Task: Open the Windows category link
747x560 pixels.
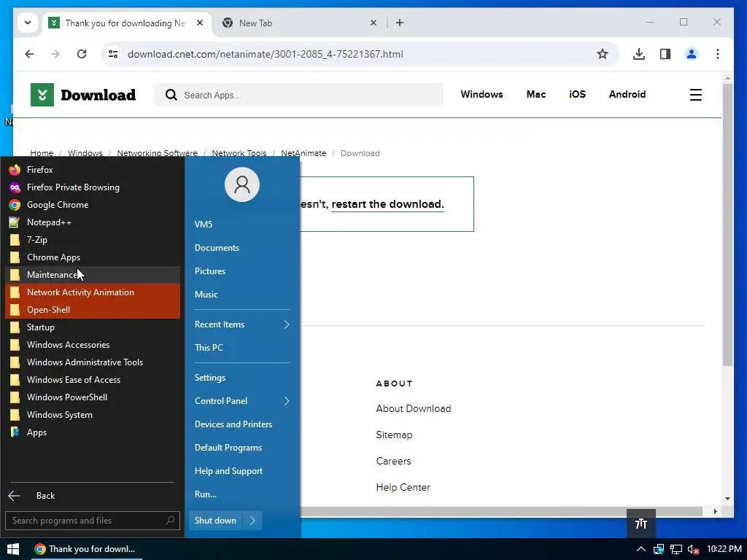Action: click(x=481, y=94)
